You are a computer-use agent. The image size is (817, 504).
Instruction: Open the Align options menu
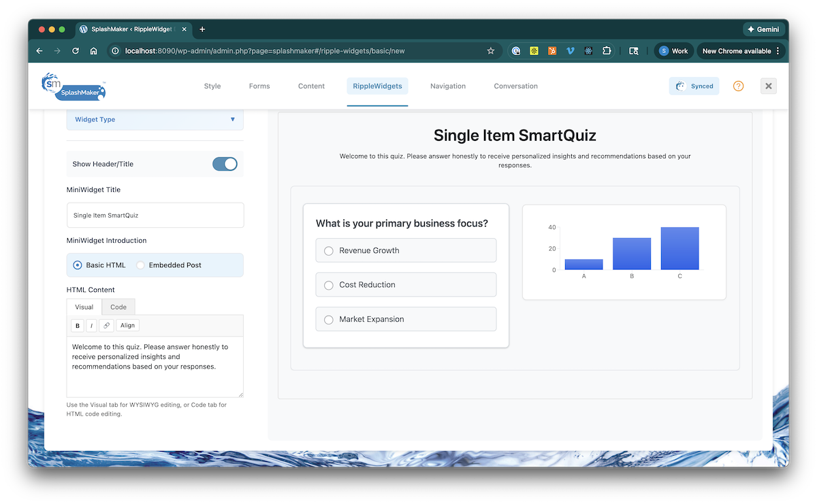[127, 326]
